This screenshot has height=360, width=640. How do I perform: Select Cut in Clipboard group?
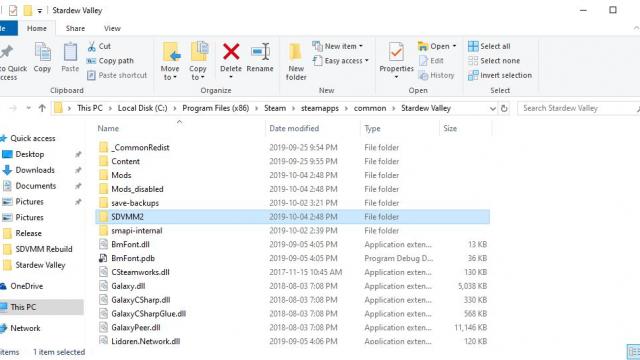[99, 46]
